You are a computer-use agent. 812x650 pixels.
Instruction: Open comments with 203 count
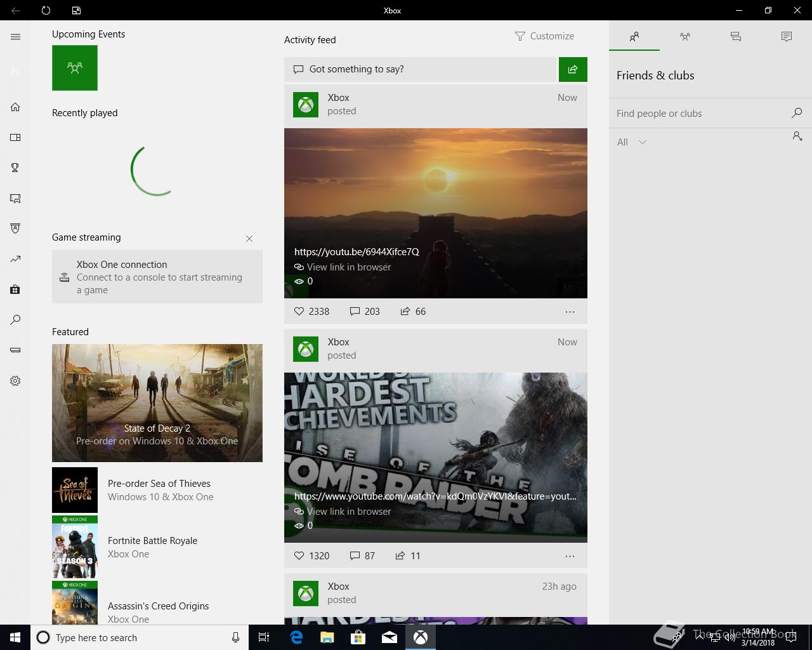(365, 311)
